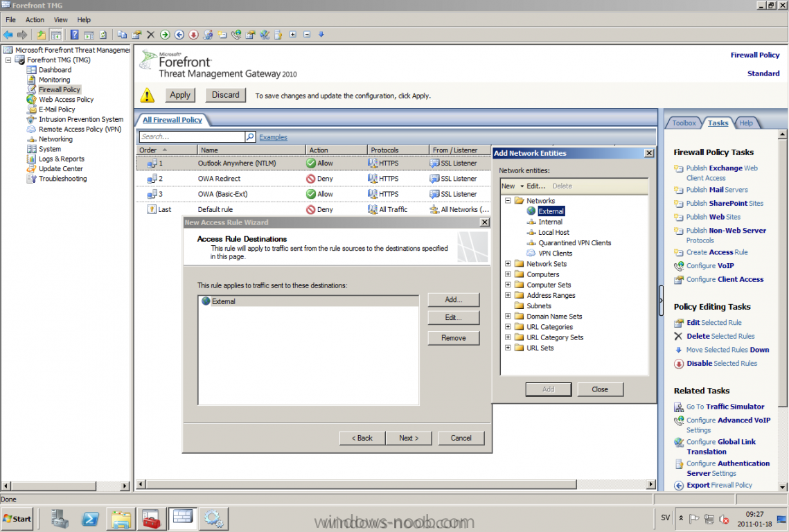This screenshot has height=532, width=789.
Task: Click the Protocols column header
Action: coord(398,150)
